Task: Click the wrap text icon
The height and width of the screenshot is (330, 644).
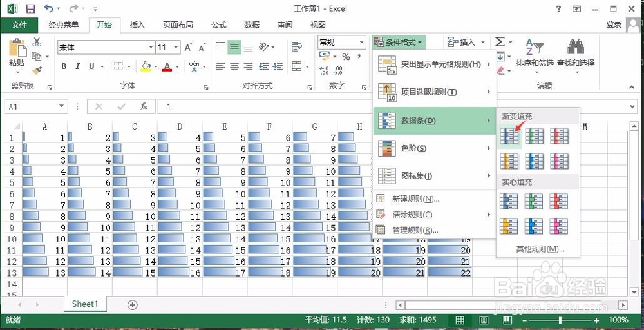Action: tap(296, 47)
